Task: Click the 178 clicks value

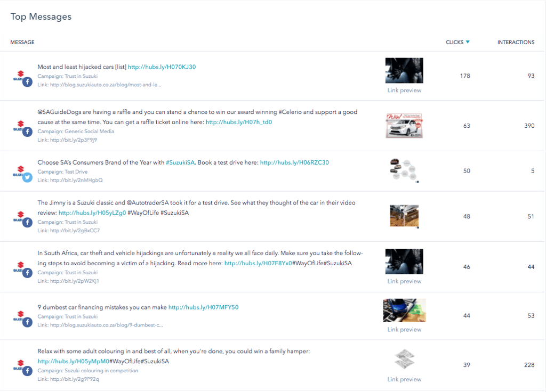Action: [465, 76]
